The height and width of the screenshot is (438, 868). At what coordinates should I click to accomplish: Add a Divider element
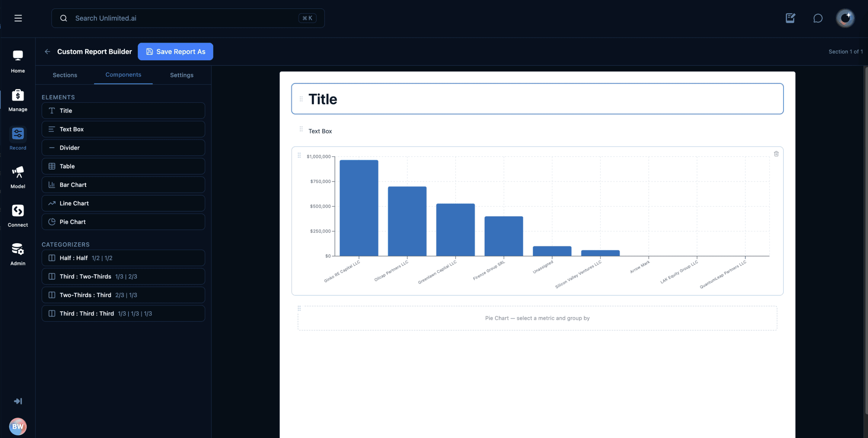coord(123,148)
